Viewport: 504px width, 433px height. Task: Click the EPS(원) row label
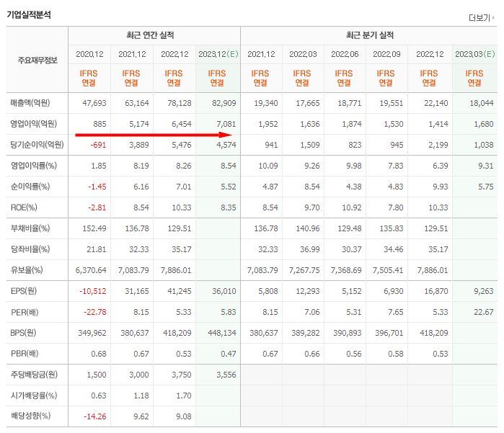tap(24, 291)
